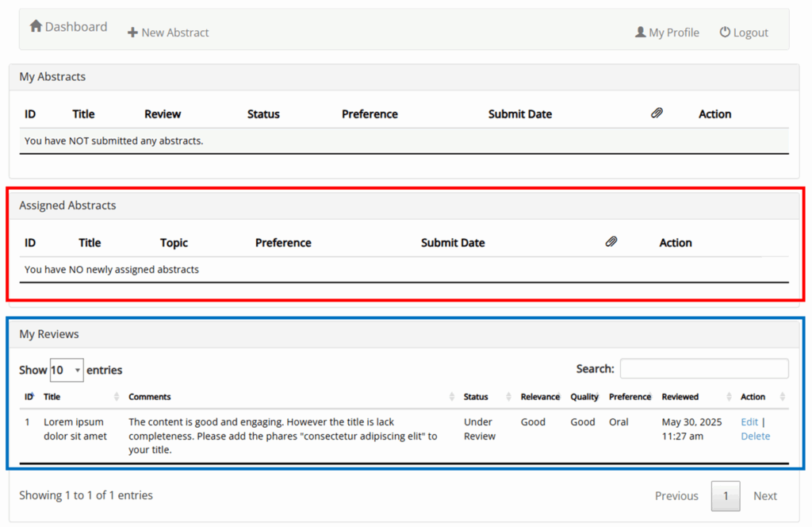Click the My Profile user icon
The height and width of the screenshot is (527, 812).
tap(640, 33)
